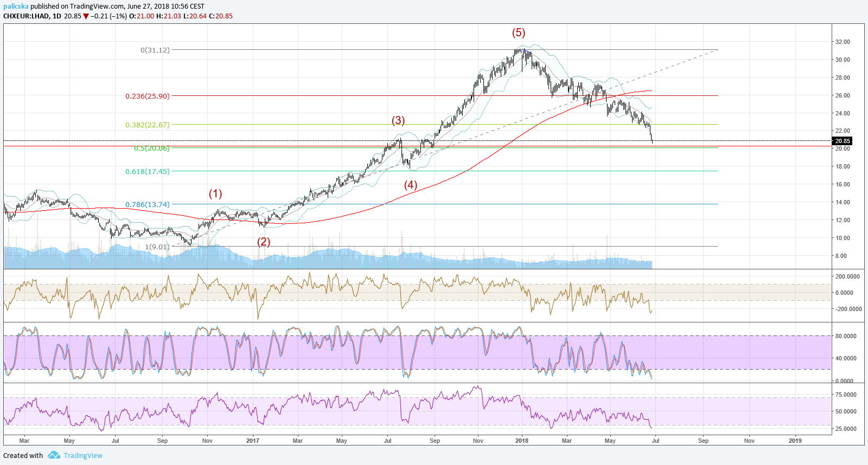Click the Elliott wave (4) label
Image resolution: width=868 pixels, height=465 pixels.
tap(411, 185)
